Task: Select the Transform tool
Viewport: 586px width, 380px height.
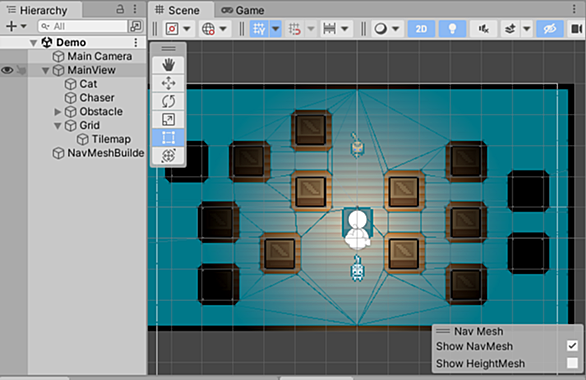Action: tap(168, 155)
